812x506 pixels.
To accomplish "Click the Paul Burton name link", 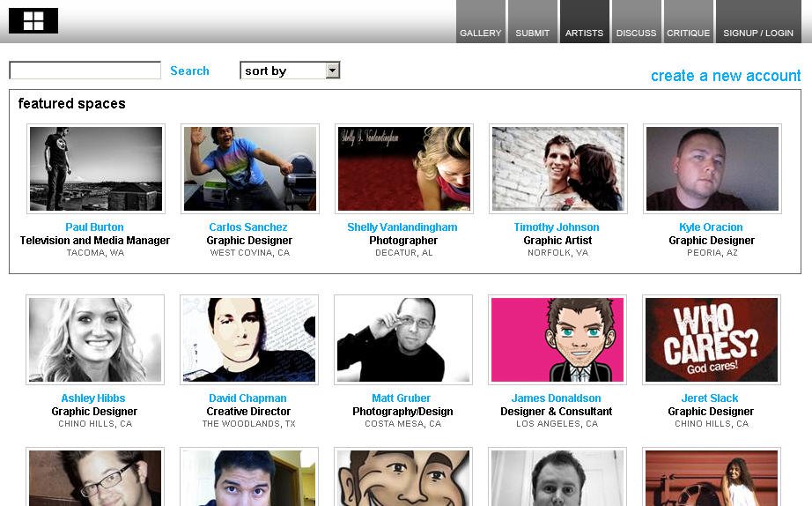I will click(94, 227).
